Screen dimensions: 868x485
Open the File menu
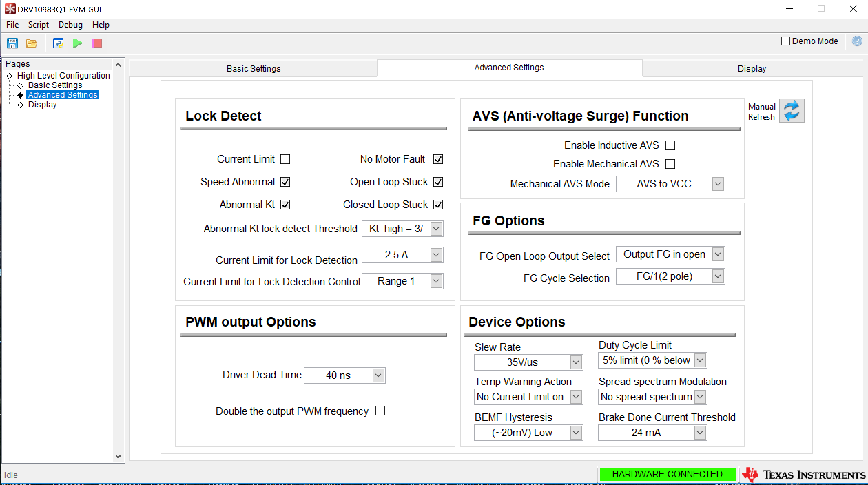(x=12, y=25)
